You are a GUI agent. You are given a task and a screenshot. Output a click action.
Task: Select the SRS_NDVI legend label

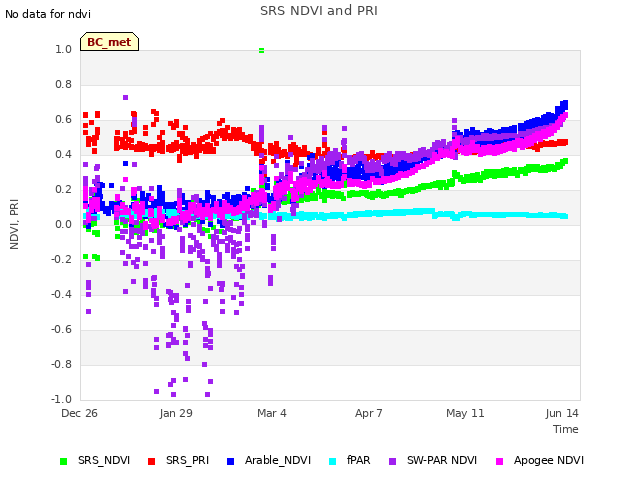tap(104, 460)
